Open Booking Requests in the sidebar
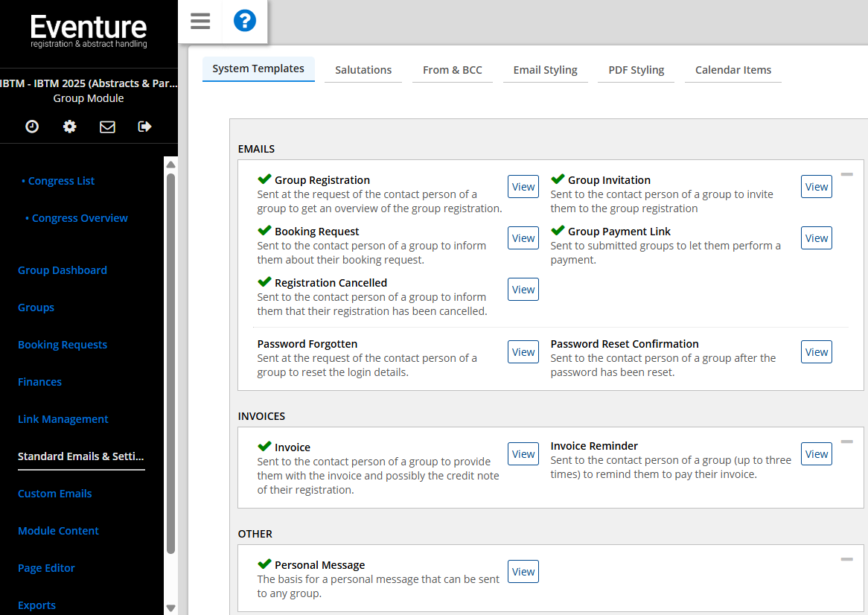 [x=63, y=344]
